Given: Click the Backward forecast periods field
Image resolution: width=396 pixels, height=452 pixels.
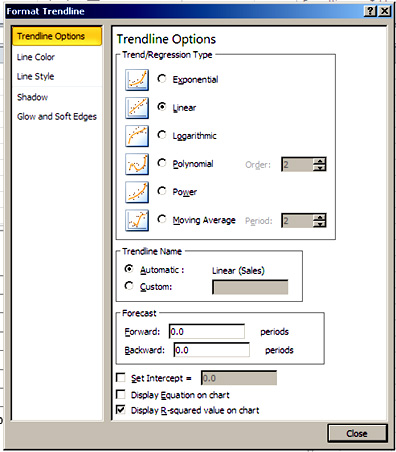Looking at the screenshot, I should coord(212,350).
